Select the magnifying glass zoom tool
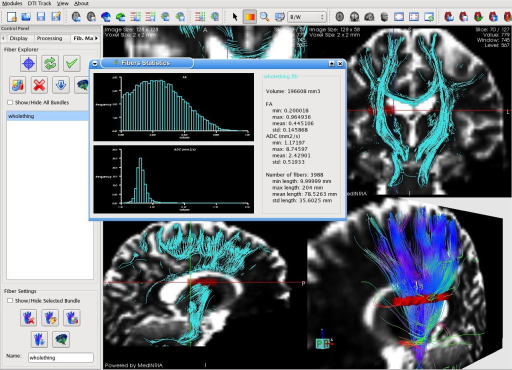The image size is (512, 370). [x=265, y=16]
